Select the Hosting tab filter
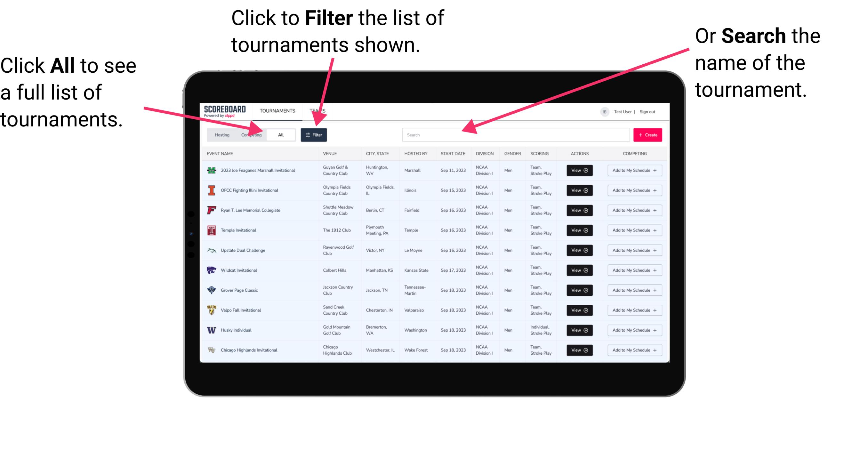 click(x=221, y=134)
